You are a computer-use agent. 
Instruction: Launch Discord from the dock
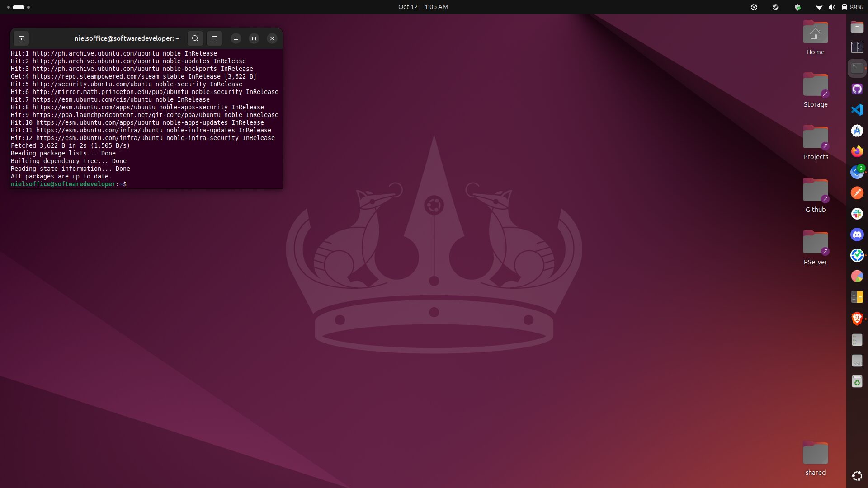coord(857,235)
